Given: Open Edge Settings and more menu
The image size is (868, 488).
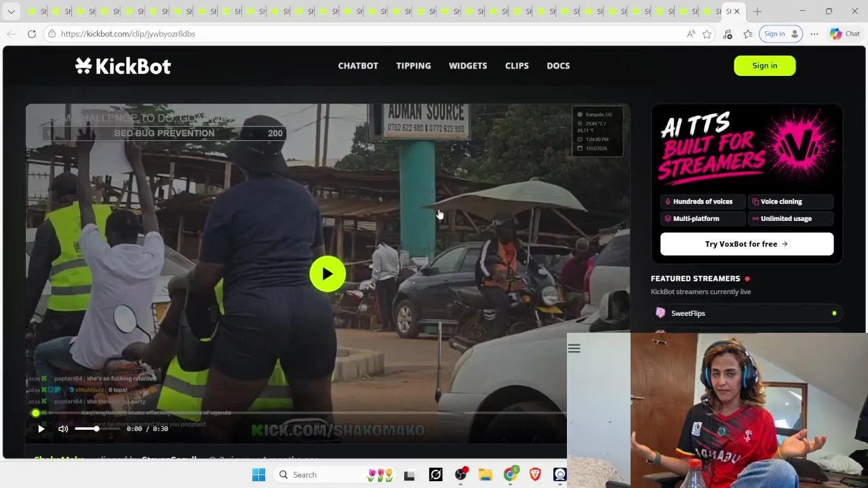Looking at the screenshot, I should tap(814, 34).
